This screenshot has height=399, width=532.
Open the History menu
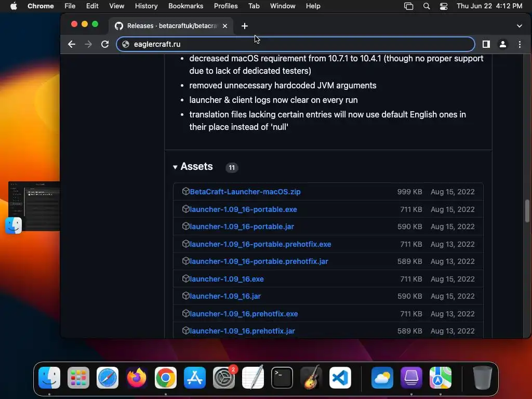click(x=146, y=6)
